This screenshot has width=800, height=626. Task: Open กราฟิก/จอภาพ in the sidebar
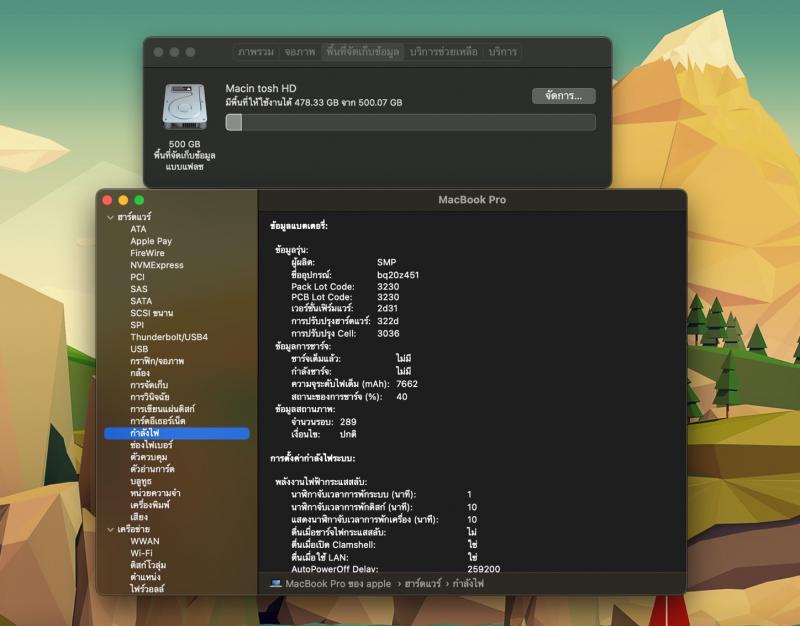click(x=157, y=361)
